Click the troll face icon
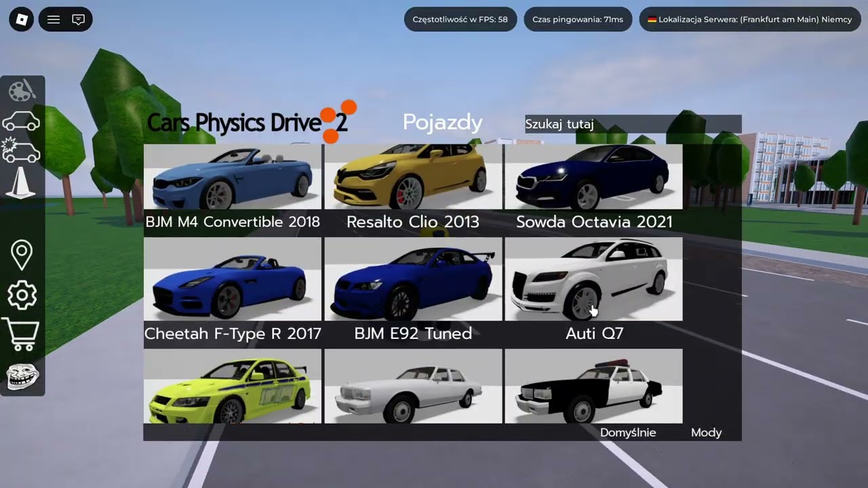This screenshot has height=488, width=868. [x=22, y=376]
